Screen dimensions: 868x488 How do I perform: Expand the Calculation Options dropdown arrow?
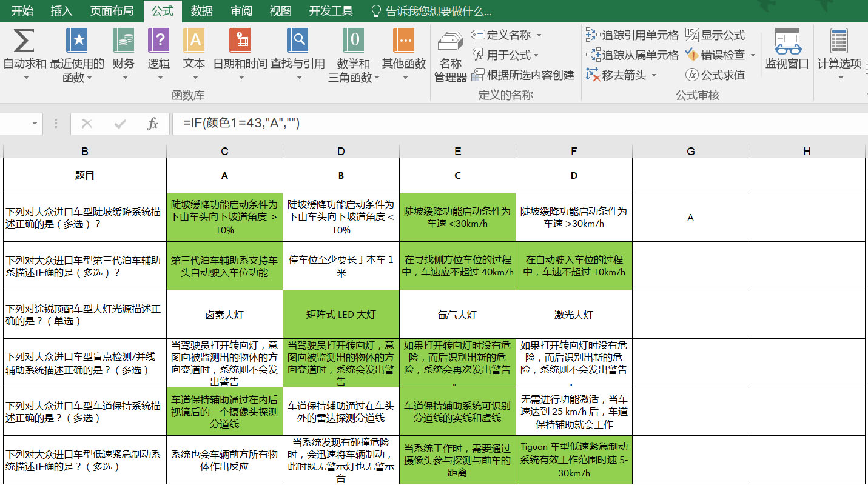(840, 78)
